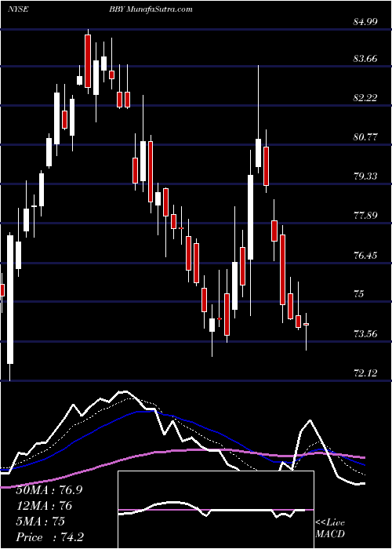Click the 50MA : 76.9 legend text

[x=49, y=490]
